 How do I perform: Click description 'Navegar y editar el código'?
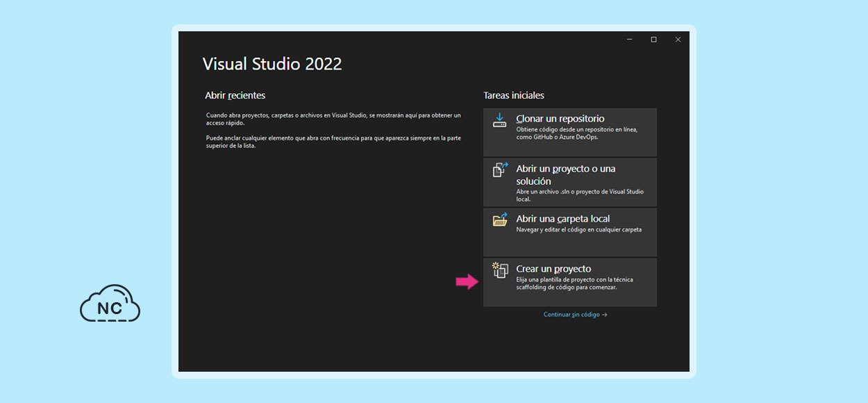coord(552,229)
